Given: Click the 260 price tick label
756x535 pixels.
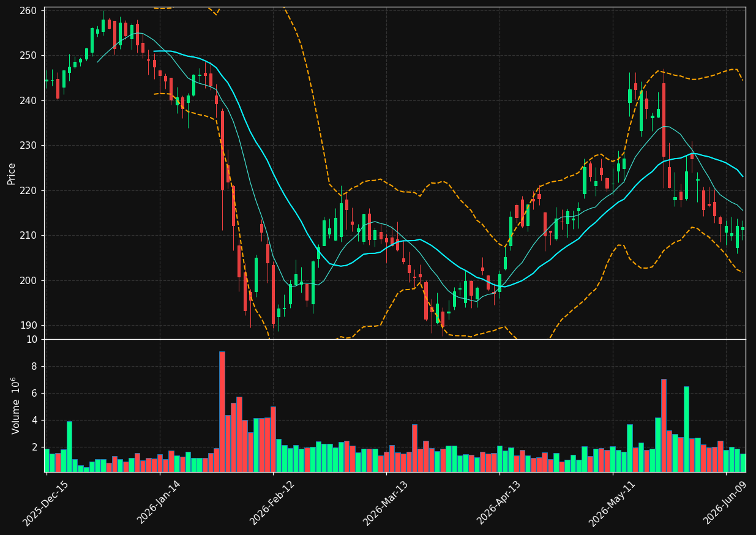Looking at the screenshot, I should 29,10.
